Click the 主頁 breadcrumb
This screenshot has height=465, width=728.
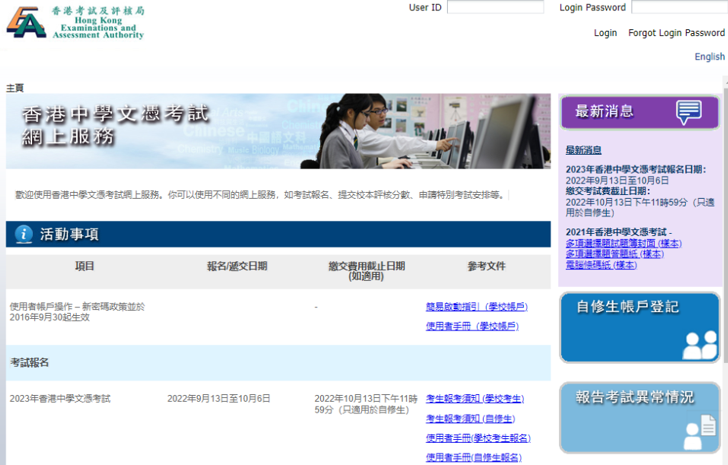click(14, 88)
